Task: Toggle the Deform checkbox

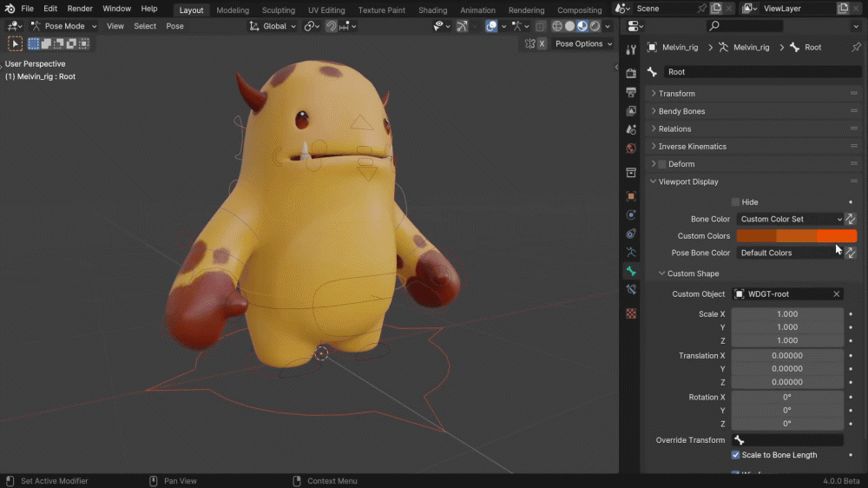Action: click(662, 164)
